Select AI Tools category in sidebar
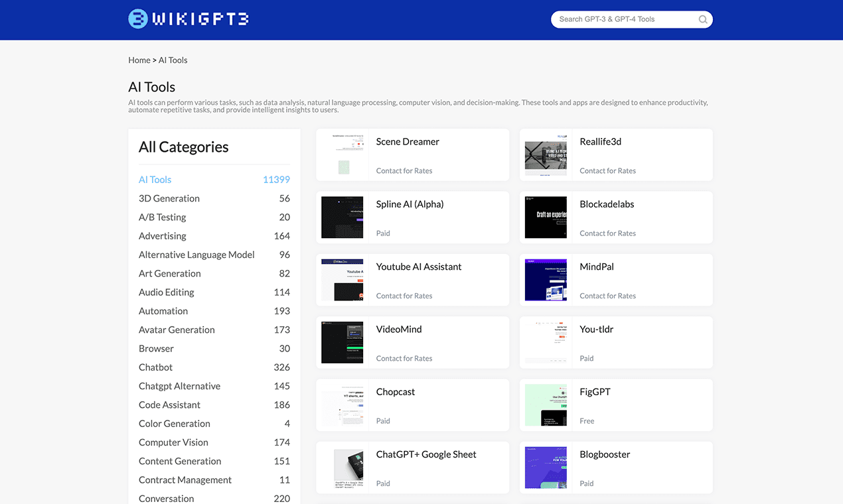Image resolution: width=843 pixels, height=504 pixels. (155, 180)
